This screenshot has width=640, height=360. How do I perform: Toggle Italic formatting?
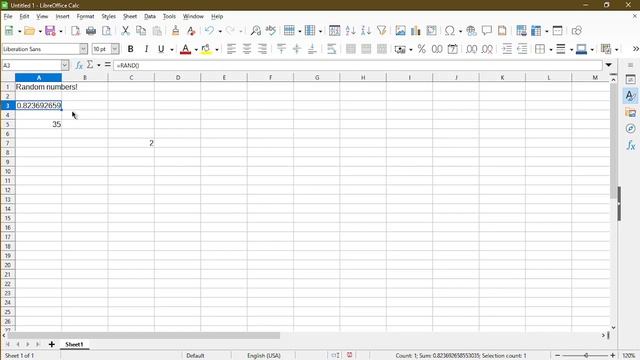tap(146, 49)
